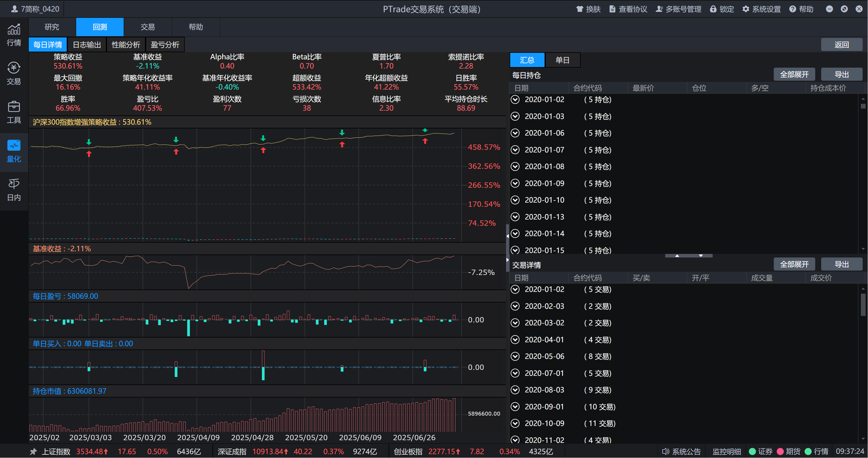Click the 锁定 lock icon
868x458 pixels.
[713, 9]
